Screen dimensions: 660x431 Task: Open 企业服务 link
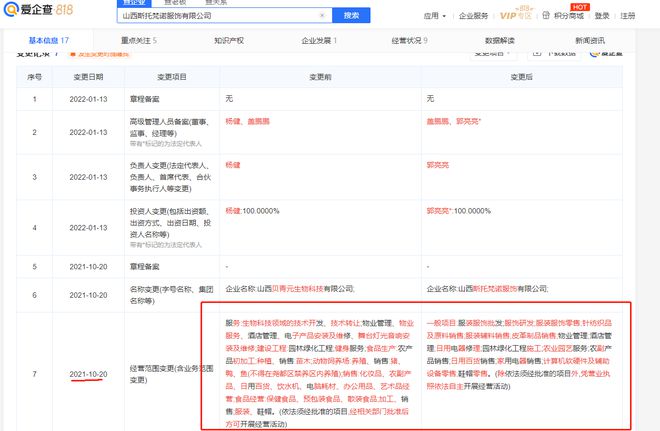473,16
